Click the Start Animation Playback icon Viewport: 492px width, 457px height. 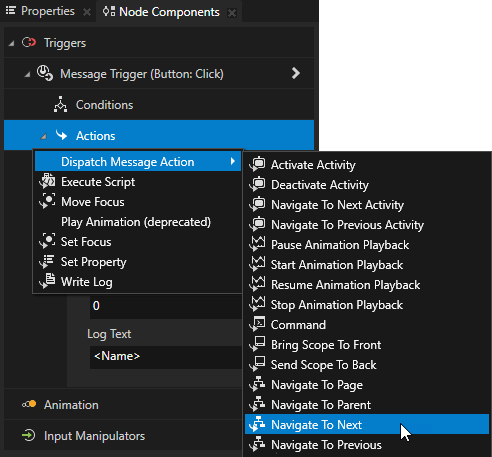pyautogui.click(x=257, y=265)
